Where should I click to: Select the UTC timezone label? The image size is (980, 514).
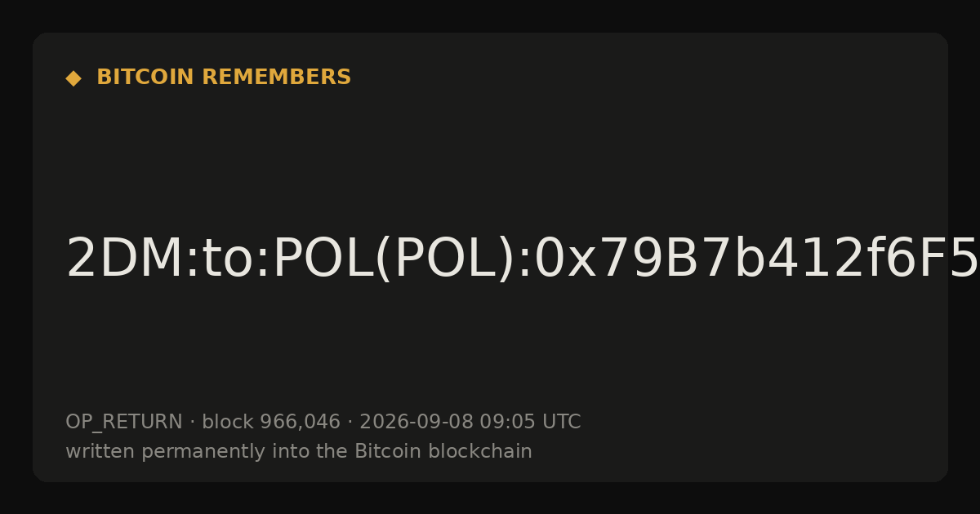(x=561, y=423)
